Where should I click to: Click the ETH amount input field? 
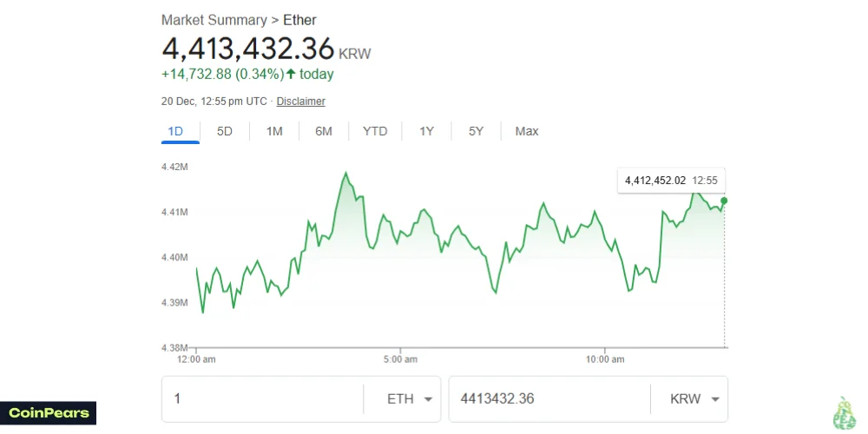tap(262, 399)
